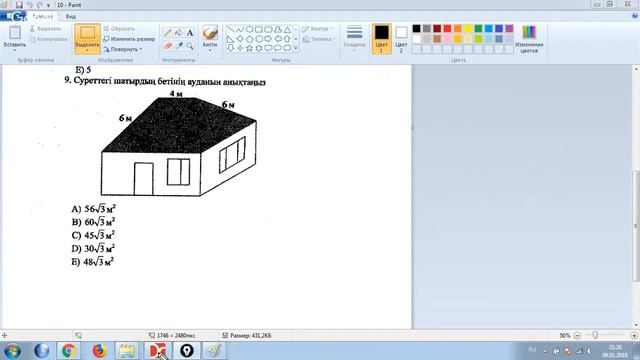
Task: Click the Undo arrow in quick access toolbar
Action: click(29, 5)
